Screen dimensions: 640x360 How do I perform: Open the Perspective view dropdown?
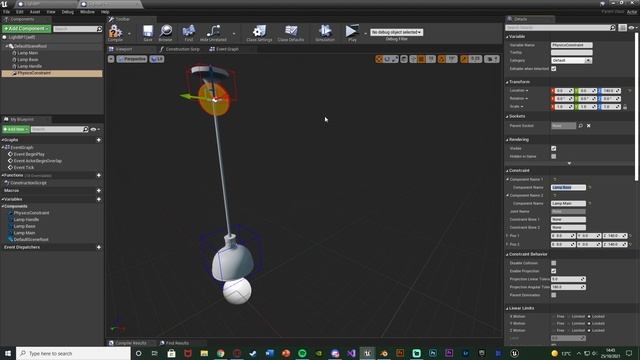click(x=132, y=59)
